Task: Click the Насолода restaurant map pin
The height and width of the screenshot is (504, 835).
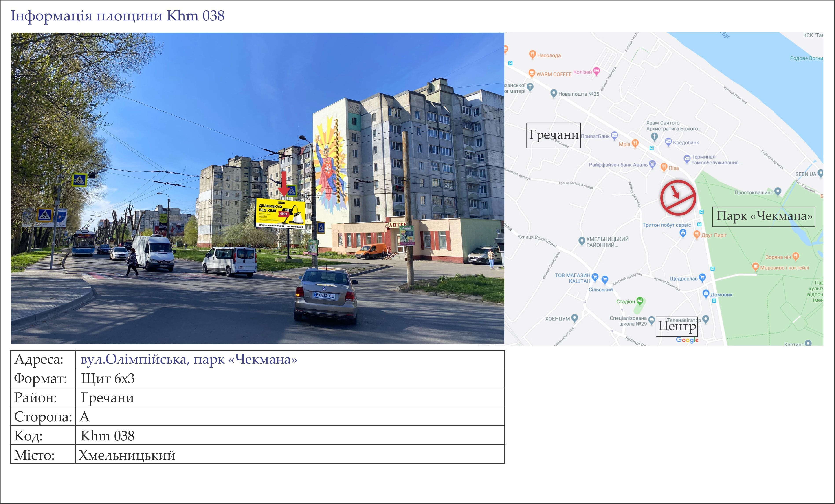Action: [532, 55]
